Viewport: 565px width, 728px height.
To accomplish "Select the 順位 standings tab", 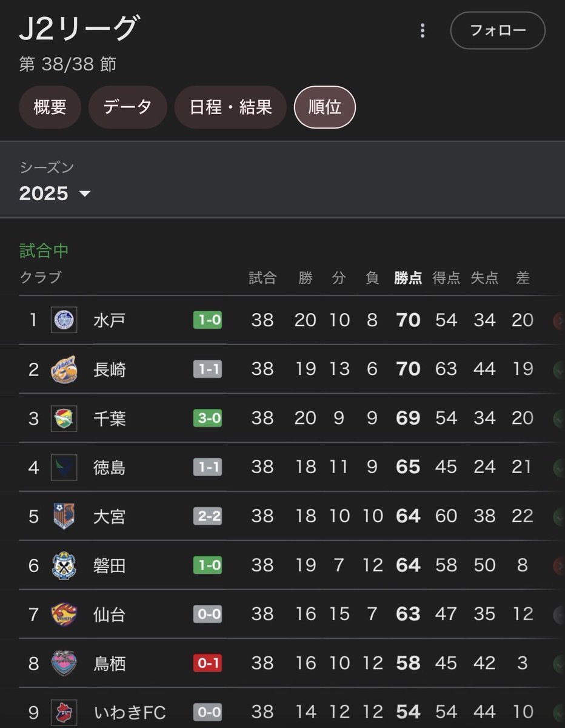I will coord(325,107).
